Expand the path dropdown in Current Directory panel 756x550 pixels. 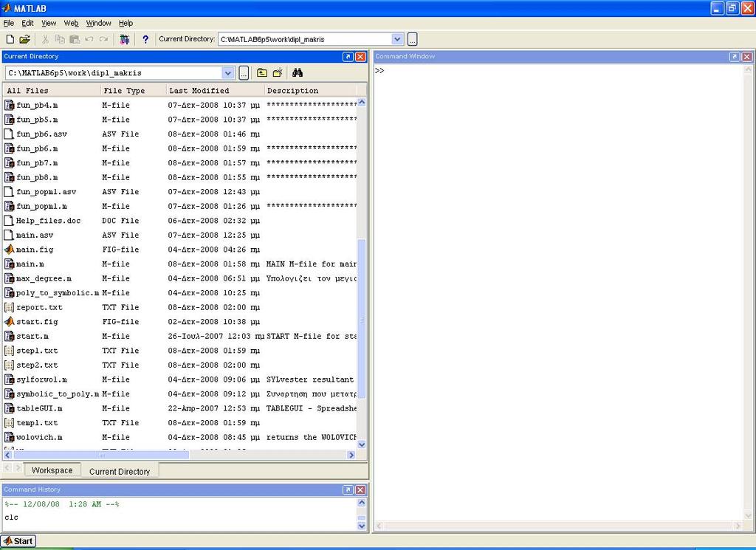pos(228,73)
